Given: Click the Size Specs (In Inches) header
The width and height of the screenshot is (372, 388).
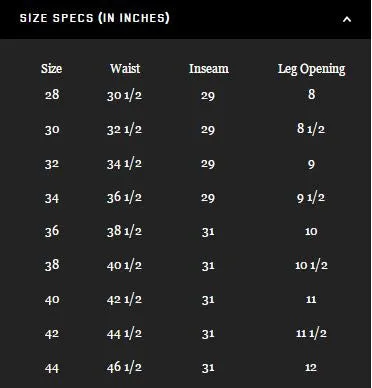Looking at the screenshot, I should (95, 18).
